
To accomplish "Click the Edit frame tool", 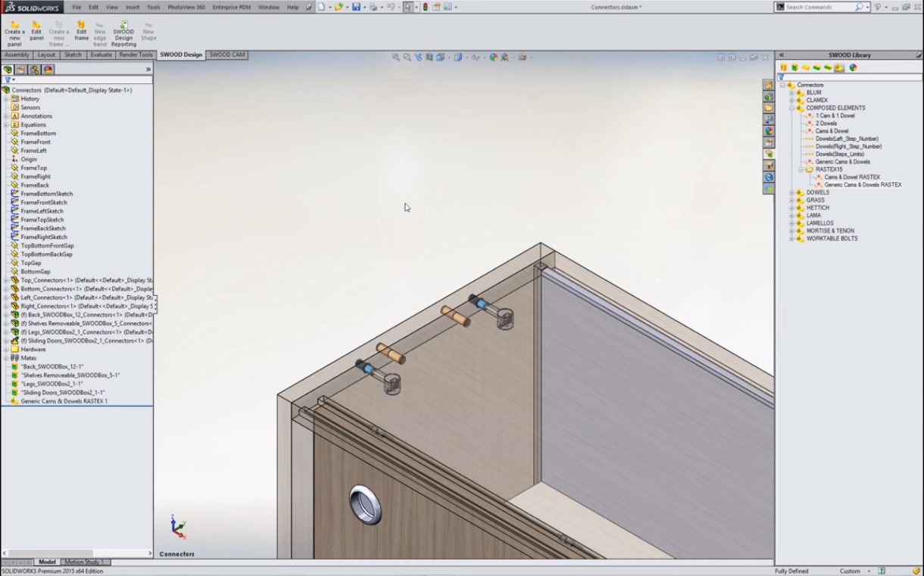I will click(81, 33).
